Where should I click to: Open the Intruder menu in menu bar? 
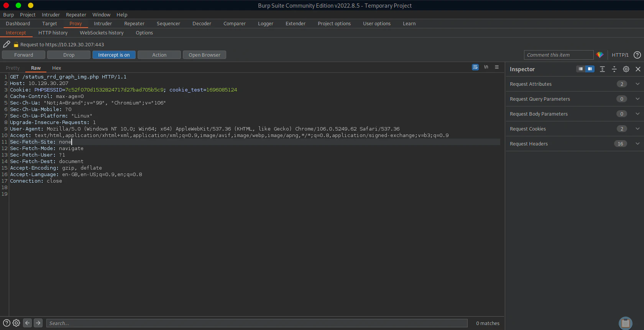point(51,15)
